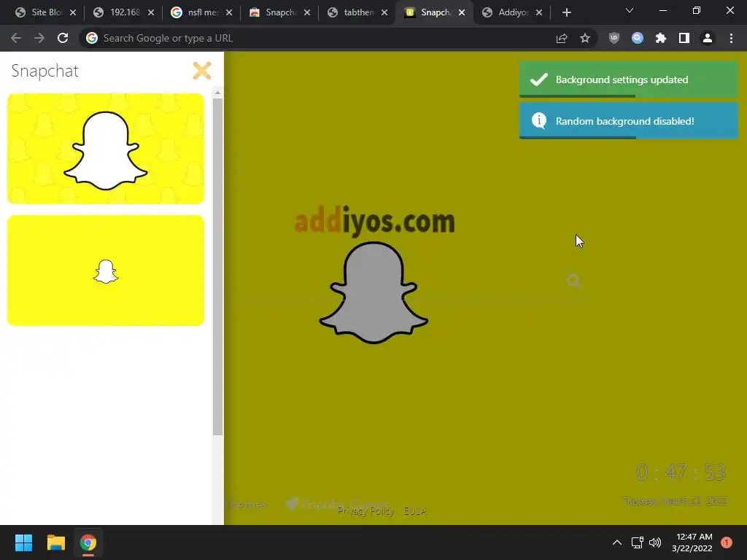Click the large Snapchat ghost logo
This screenshot has height=560, width=747.
point(373,292)
